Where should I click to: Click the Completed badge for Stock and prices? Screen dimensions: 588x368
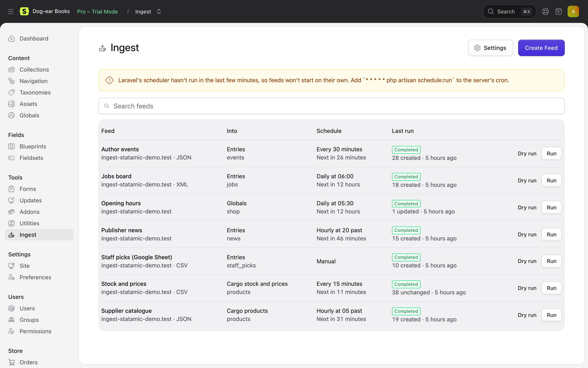pos(406,284)
